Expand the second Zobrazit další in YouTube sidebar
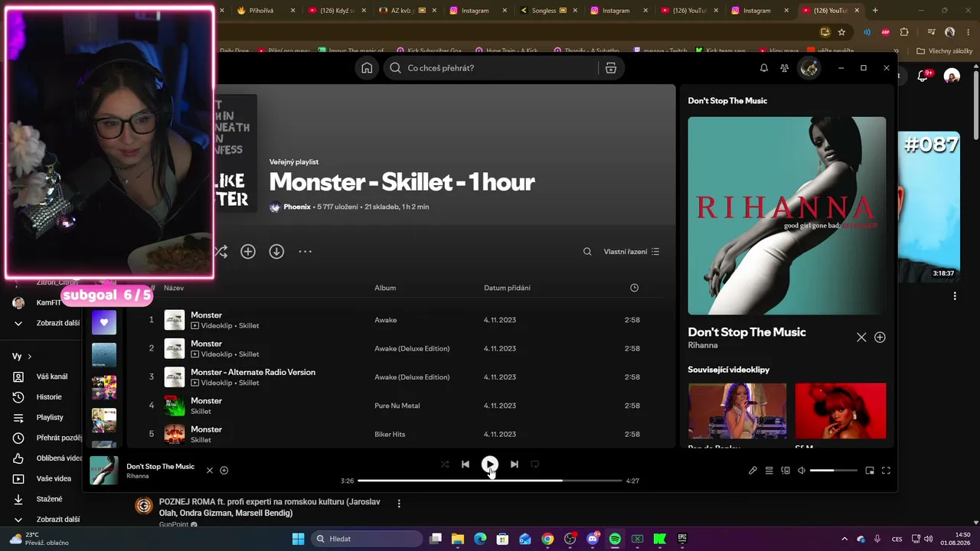 [x=47, y=520]
